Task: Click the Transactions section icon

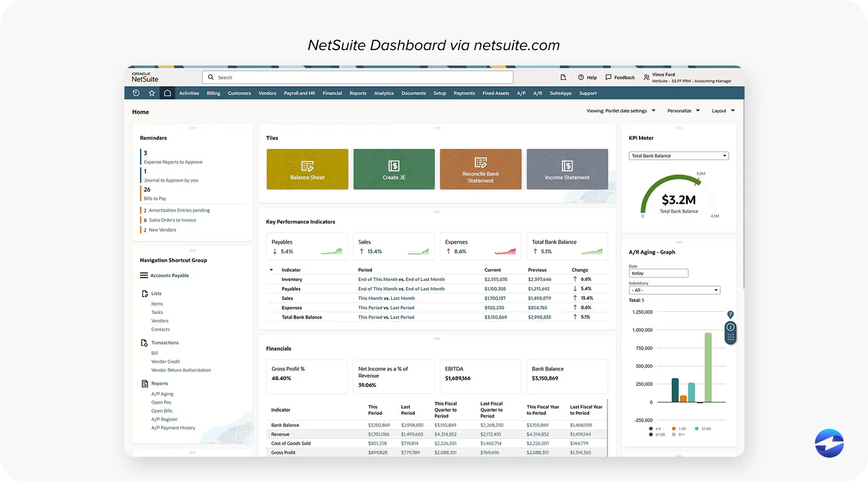Action: (x=144, y=343)
